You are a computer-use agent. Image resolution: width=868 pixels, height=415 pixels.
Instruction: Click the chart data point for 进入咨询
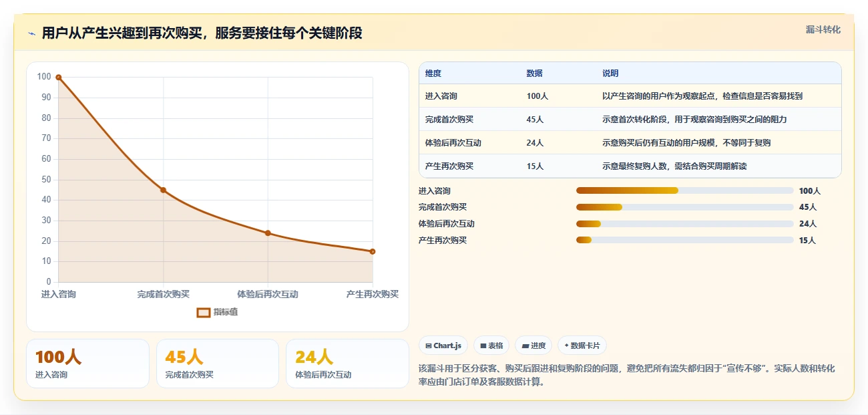click(59, 78)
